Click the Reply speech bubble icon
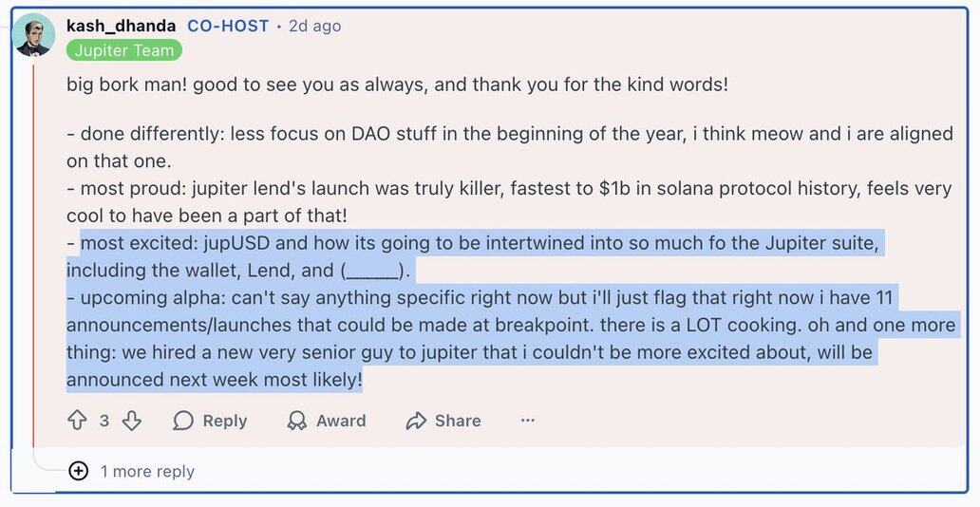The height and width of the screenshot is (507, 980). pyautogui.click(x=183, y=421)
